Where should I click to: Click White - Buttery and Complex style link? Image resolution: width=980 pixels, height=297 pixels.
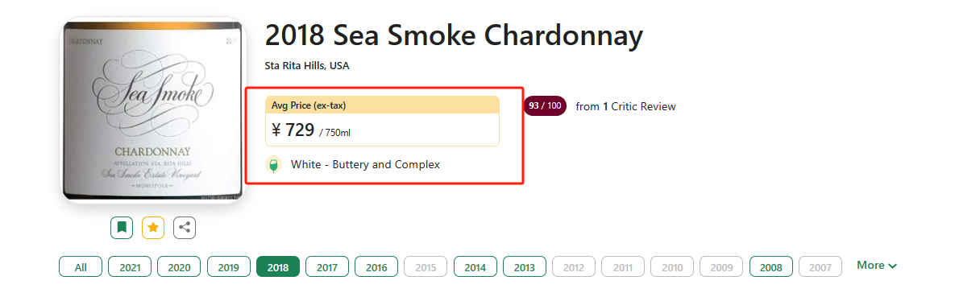(365, 164)
